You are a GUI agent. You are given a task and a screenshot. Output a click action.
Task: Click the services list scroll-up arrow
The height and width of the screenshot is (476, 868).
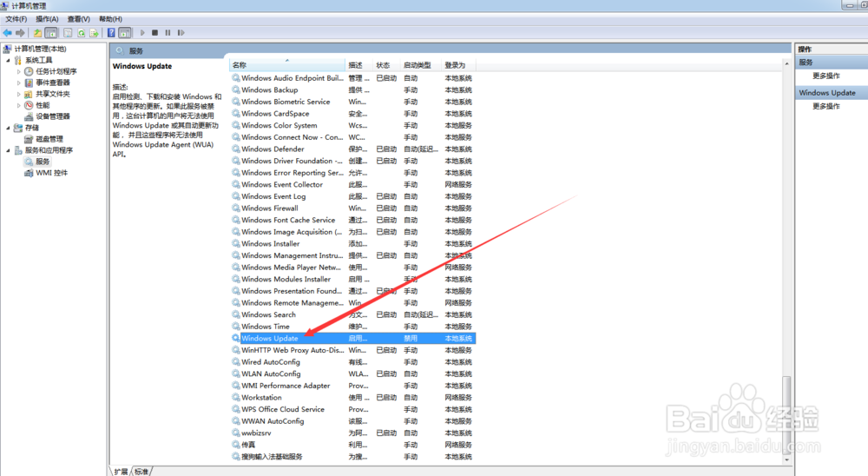(786, 64)
